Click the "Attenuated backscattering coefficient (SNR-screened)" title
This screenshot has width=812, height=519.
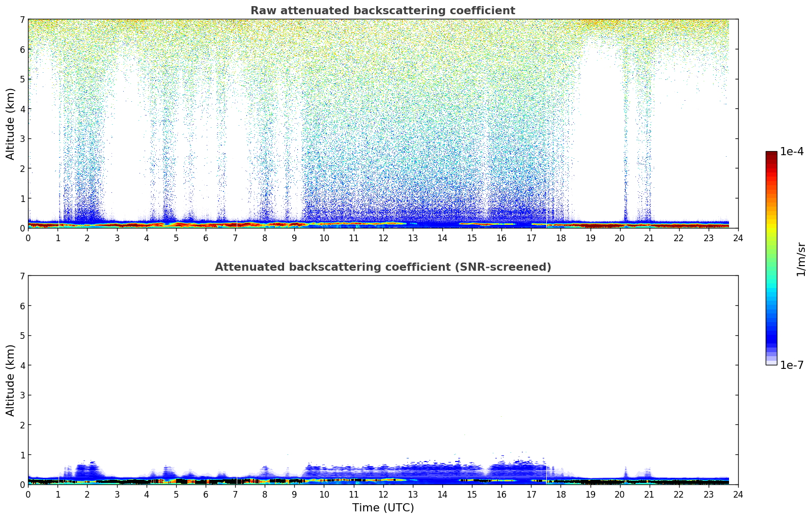pyautogui.click(x=382, y=267)
